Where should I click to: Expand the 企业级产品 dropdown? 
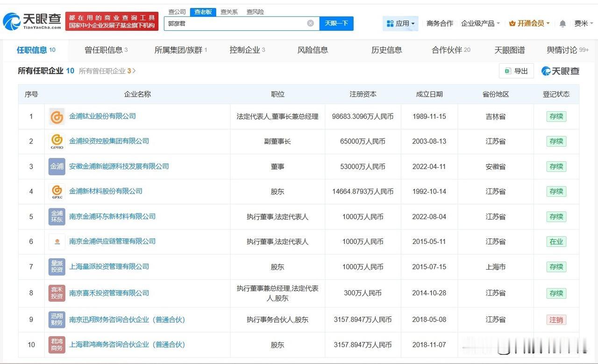[x=480, y=23]
